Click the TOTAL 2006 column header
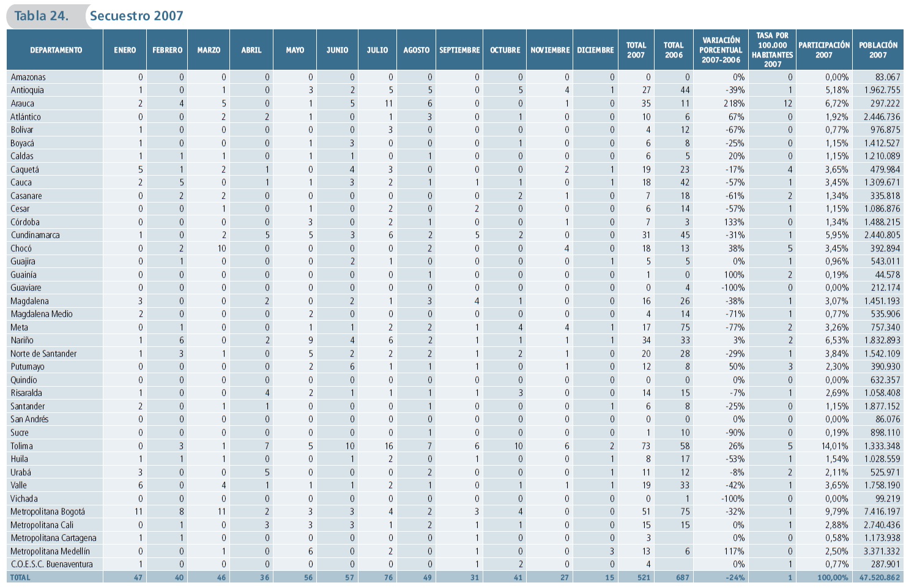The image size is (906, 588). pyautogui.click(x=674, y=50)
